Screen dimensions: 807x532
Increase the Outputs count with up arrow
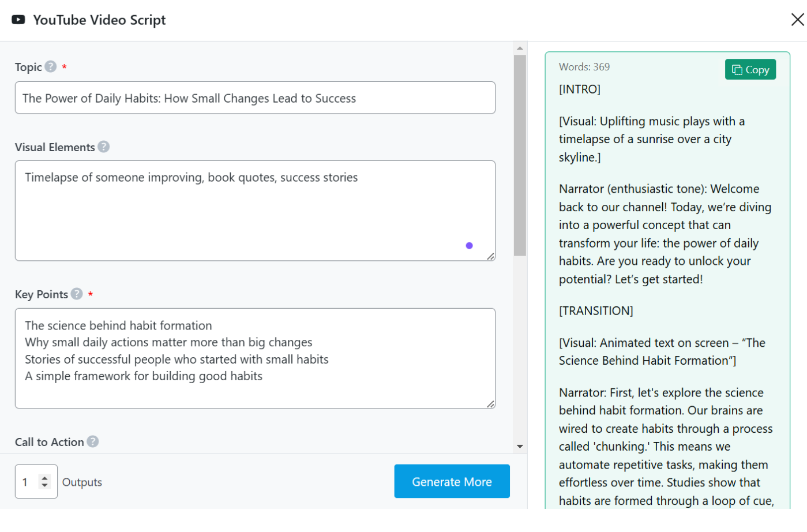click(x=44, y=478)
